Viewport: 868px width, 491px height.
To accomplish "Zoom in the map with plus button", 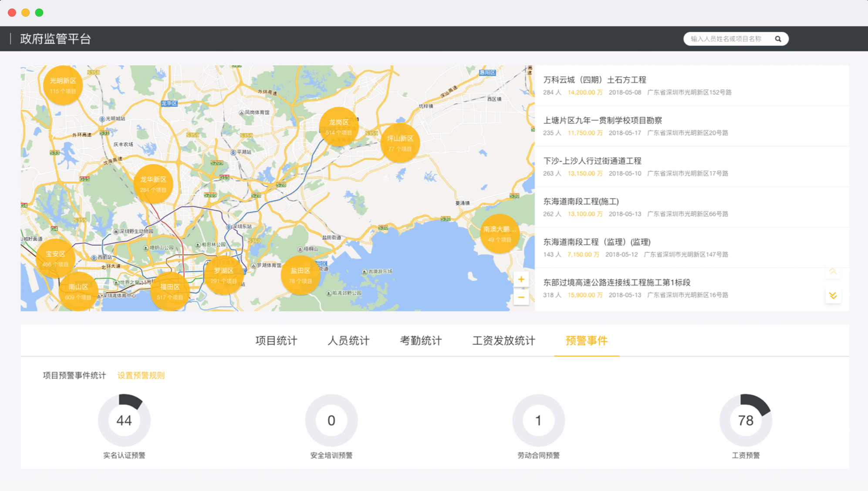I will point(521,279).
